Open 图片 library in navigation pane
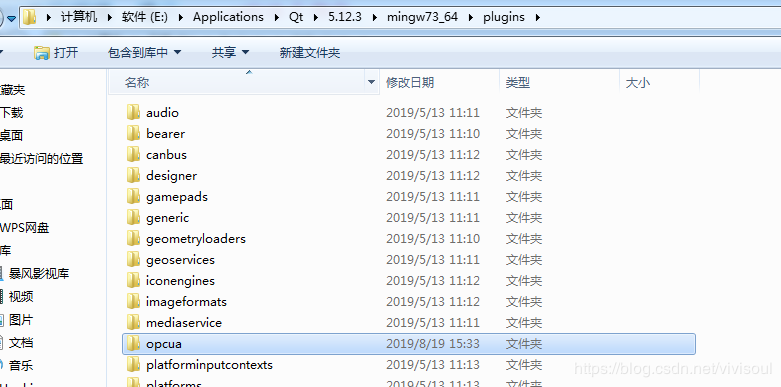This screenshot has height=387, width=781. point(21,320)
